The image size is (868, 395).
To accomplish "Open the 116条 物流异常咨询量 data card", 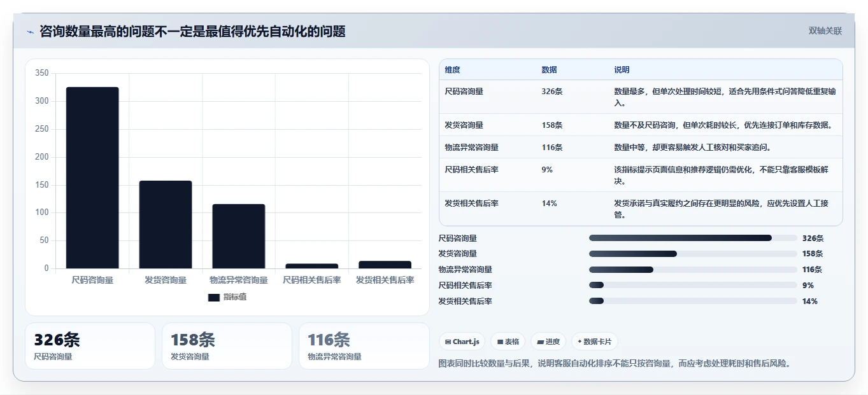I will tap(364, 346).
